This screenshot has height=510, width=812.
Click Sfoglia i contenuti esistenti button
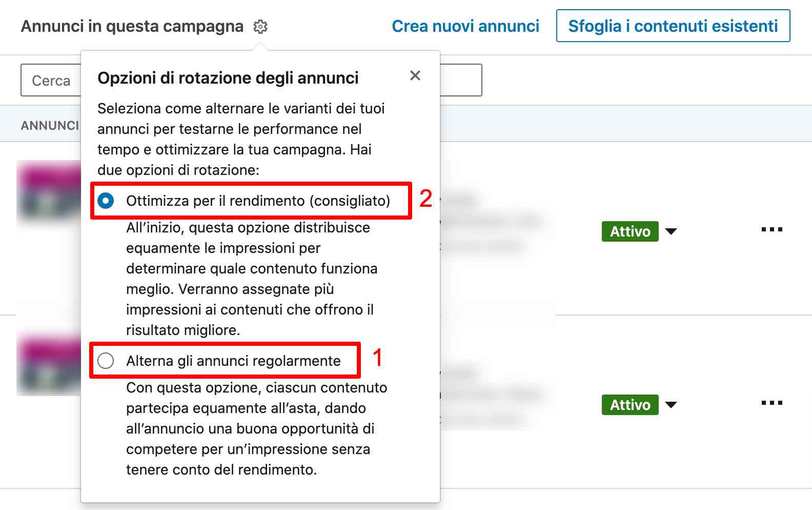tap(673, 26)
